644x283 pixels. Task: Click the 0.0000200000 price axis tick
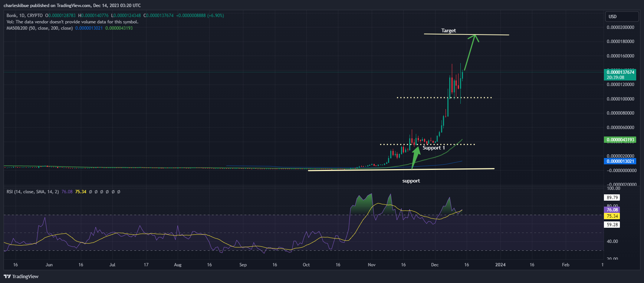[x=620, y=27]
